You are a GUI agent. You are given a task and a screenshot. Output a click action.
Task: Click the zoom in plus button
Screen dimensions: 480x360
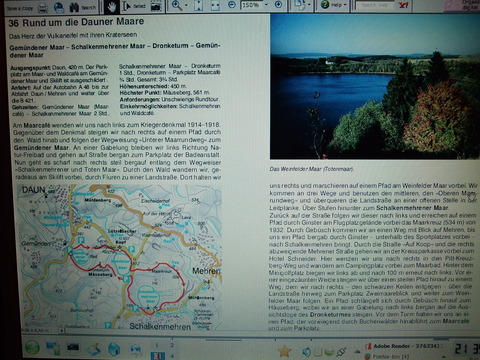(278, 5)
